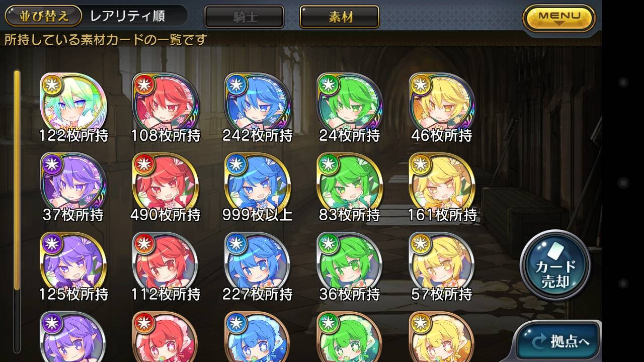Open the 並び替え sort options
The width and height of the screenshot is (644, 362).
(x=43, y=16)
